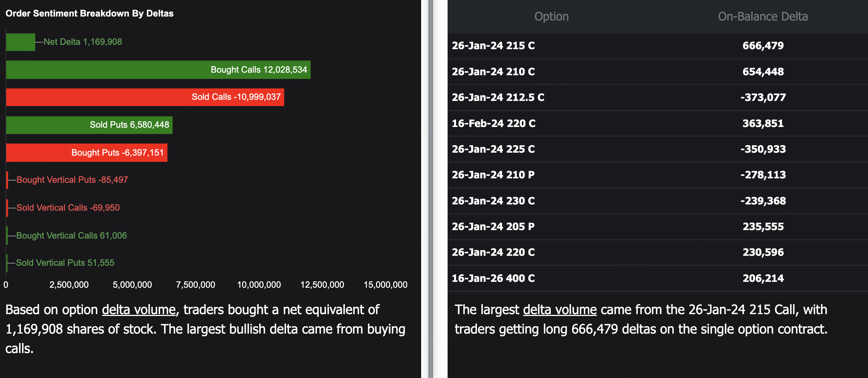Click the Order Sentiment Breakdown By Deltas title
868x378 pixels.
coord(89,14)
